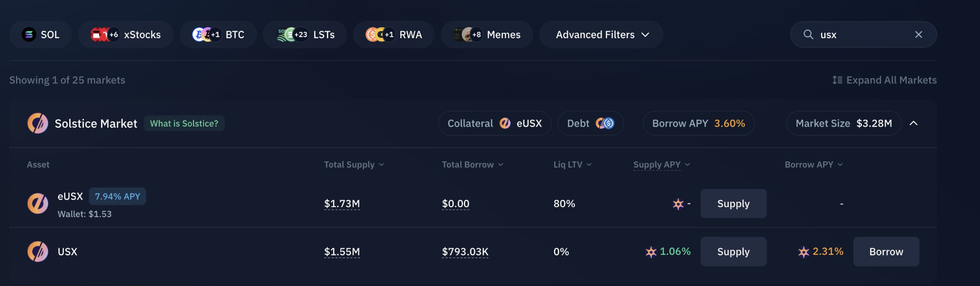Select the RWA filter tab
The height and width of the screenshot is (286, 980).
[394, 35]
